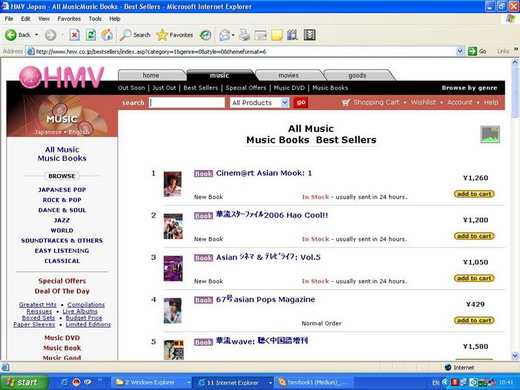Expand the address bar URL dropdown arrow
520x390 pixels.
(x=460, y=51)
